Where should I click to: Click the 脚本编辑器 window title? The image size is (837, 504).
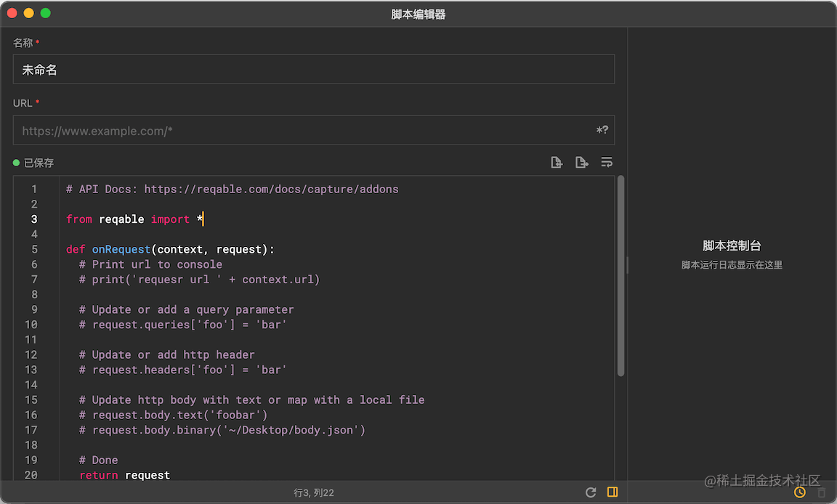[418, 14]
